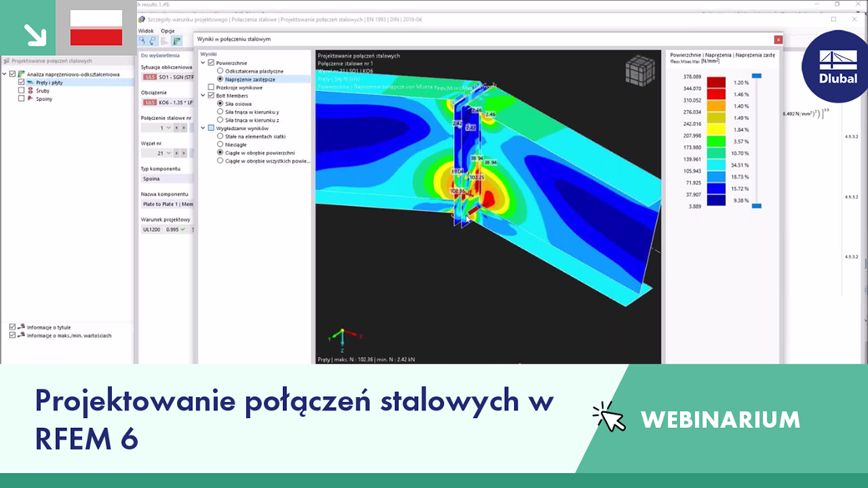Image resolution: width=868 pixels, height=488 pixels.
Task: Go to next Węzeł number
Action: [x=184, y=153]
